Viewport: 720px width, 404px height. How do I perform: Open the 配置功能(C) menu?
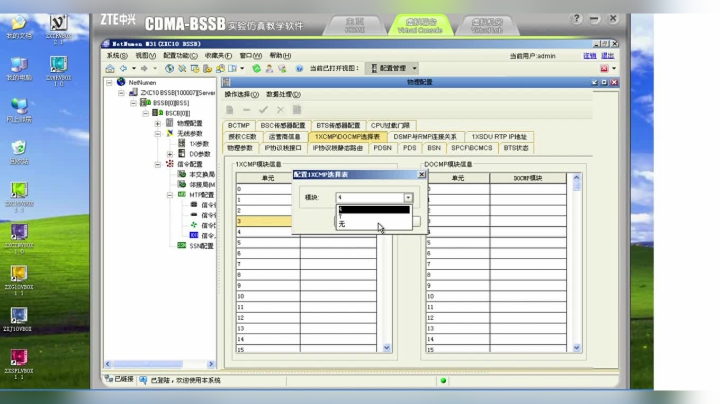180,56
